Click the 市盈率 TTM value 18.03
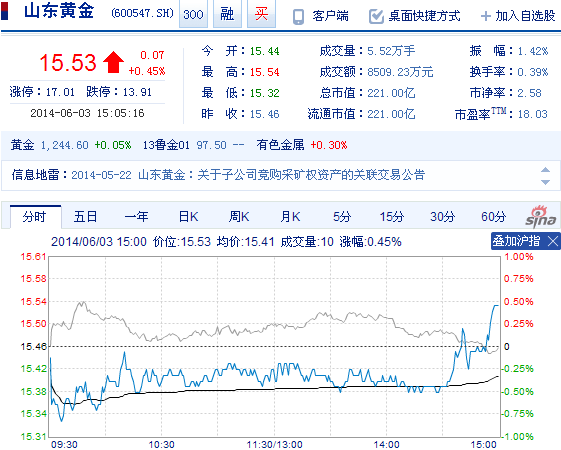Viewport: 561px width, 450px height. [533, 114]
